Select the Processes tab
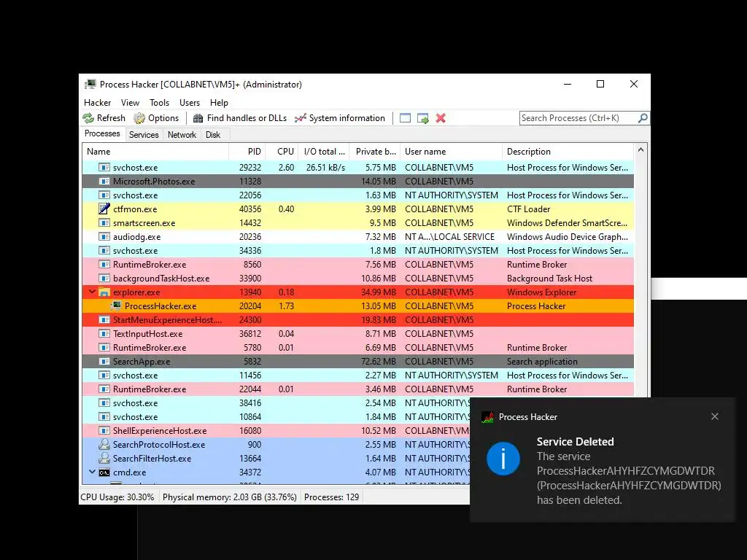 coord(102,134)
